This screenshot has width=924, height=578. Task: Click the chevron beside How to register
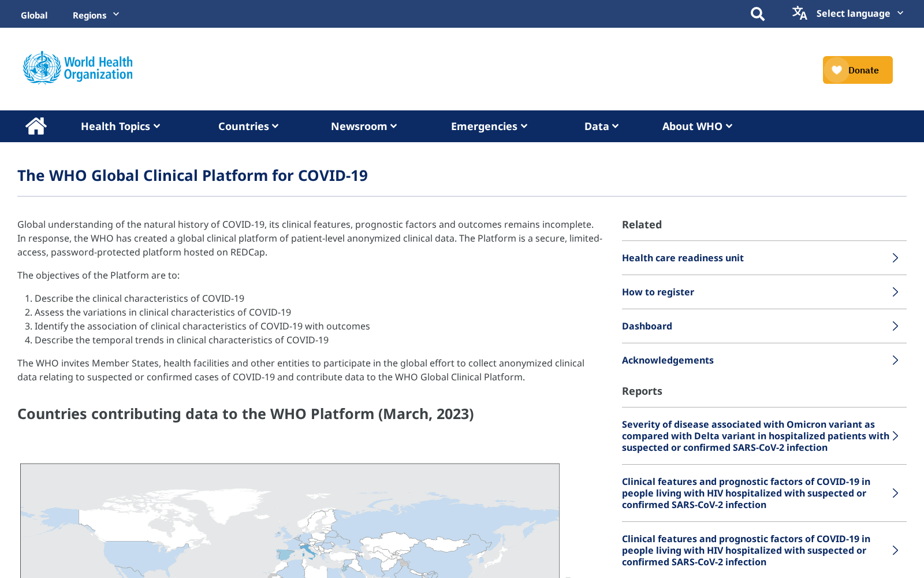[x=895, y=292]
